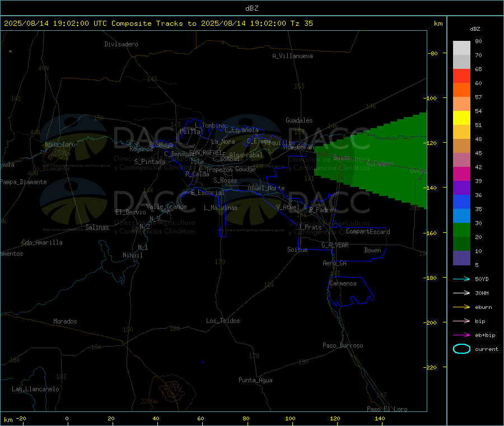This screenshot has height=426, width=504.
Task: Click the Morados map label
Action: click(x=65, y=321)
